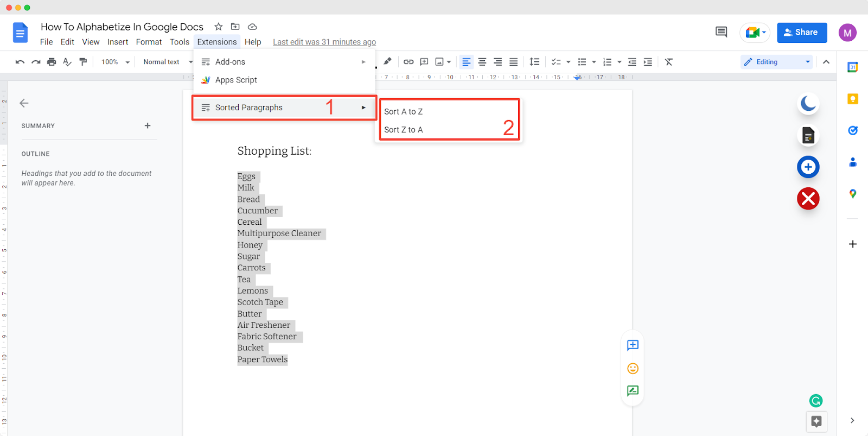This screenshot has width=868, height=436.
Task: Open the Tools menu
Action: [x=180, y=42]
